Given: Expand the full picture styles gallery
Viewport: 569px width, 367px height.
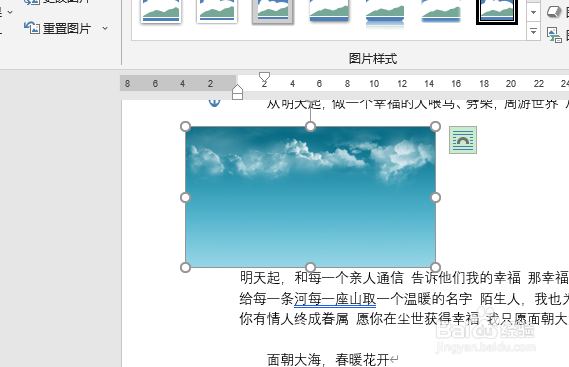Looking at the screenshot, I should [x=533, y=32].
